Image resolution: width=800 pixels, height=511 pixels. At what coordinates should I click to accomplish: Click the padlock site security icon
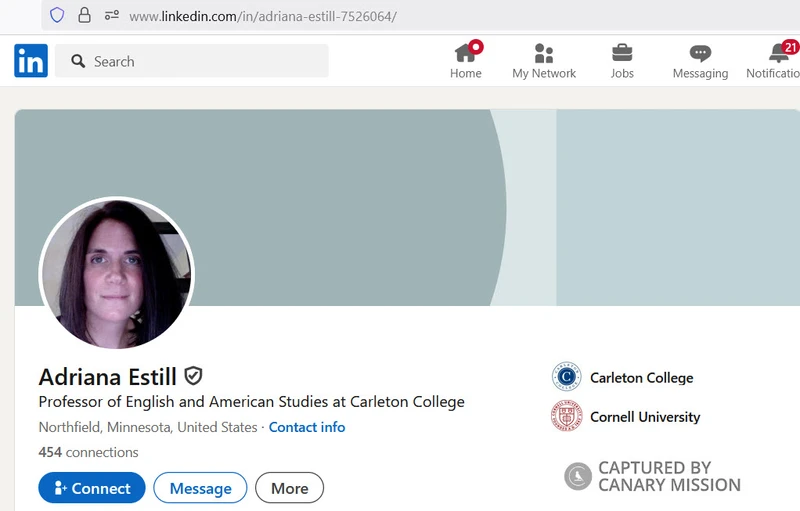point(84,15)
